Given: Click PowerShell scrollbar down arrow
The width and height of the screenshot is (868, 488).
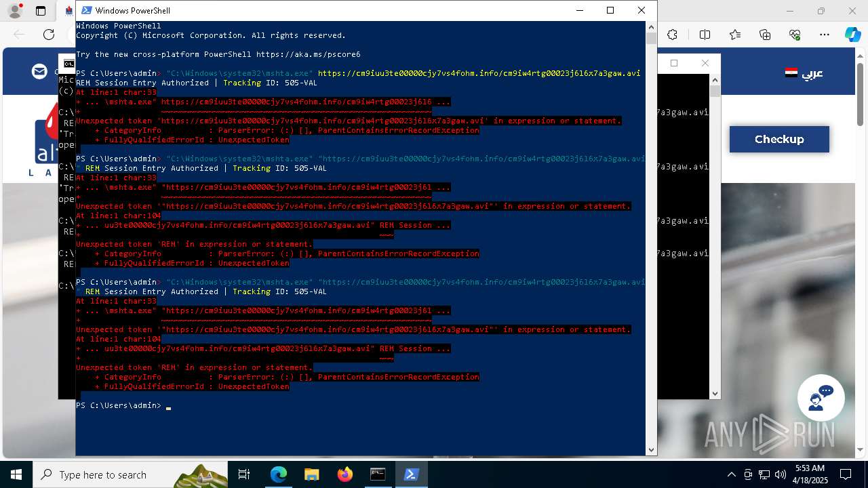Looking at the screenshot, I should pos(651,450).
